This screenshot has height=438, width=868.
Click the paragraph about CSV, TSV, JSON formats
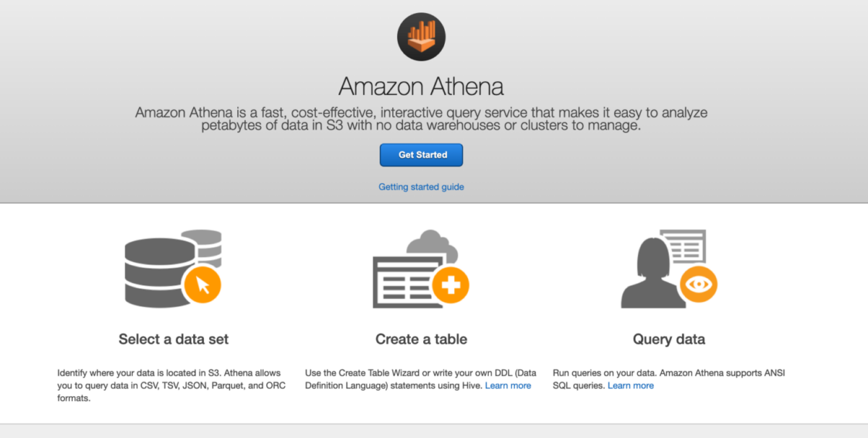pyautogui.click(x=169, y=386)
